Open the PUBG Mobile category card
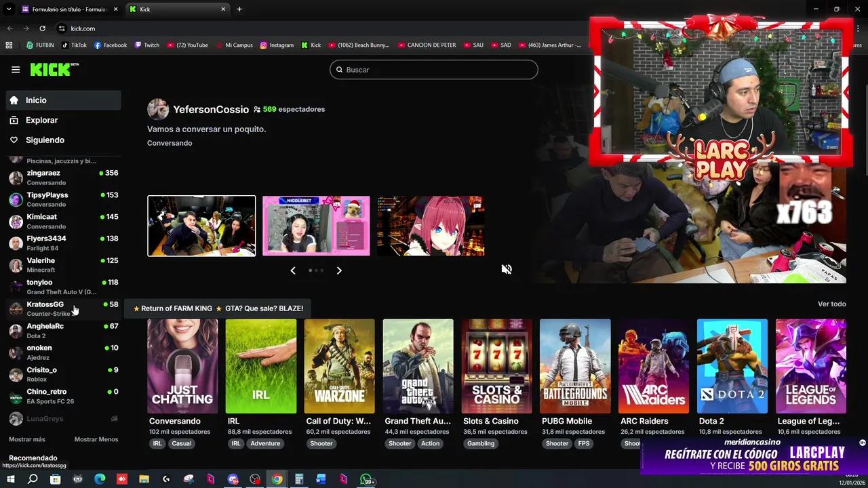The width and height of the screenshot is (868, 488). (x=575, y=366)
